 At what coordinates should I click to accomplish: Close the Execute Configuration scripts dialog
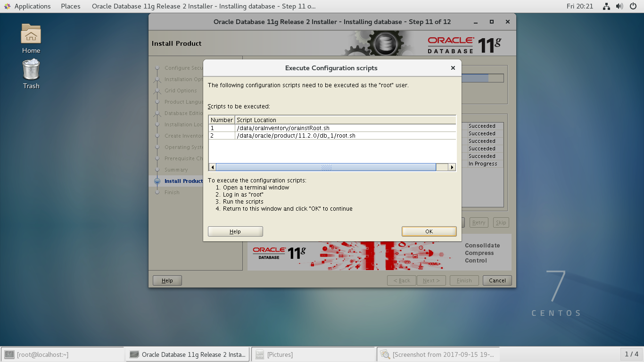coord(453,68)
